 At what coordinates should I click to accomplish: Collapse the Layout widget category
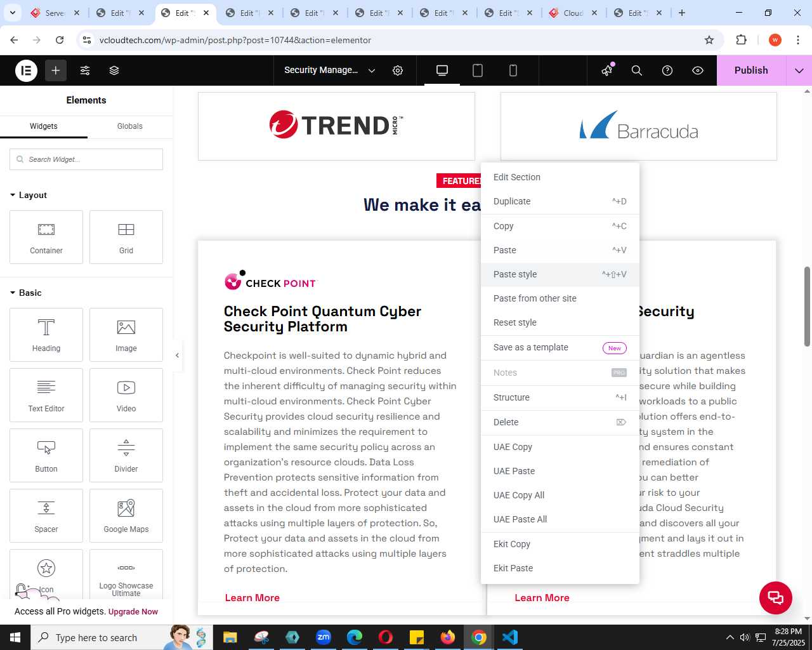click(x=29, y=195)
